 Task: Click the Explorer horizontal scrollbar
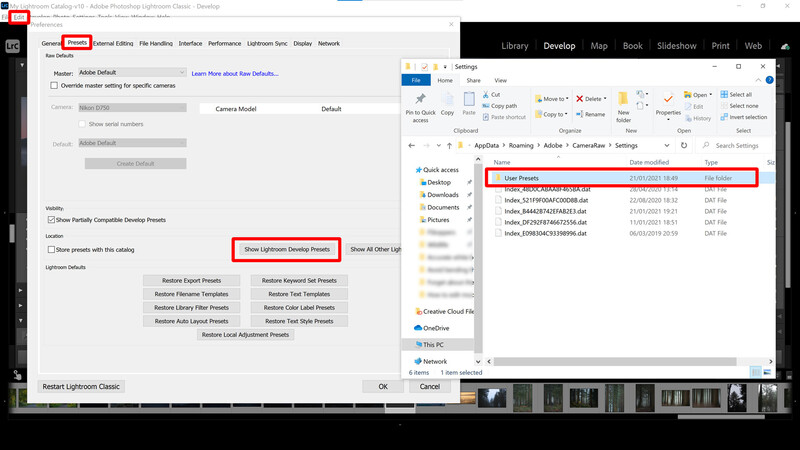click(614, 361)
